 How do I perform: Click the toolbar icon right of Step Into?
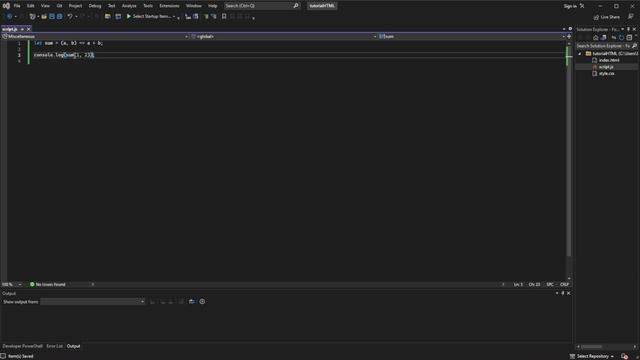[196, 16]
